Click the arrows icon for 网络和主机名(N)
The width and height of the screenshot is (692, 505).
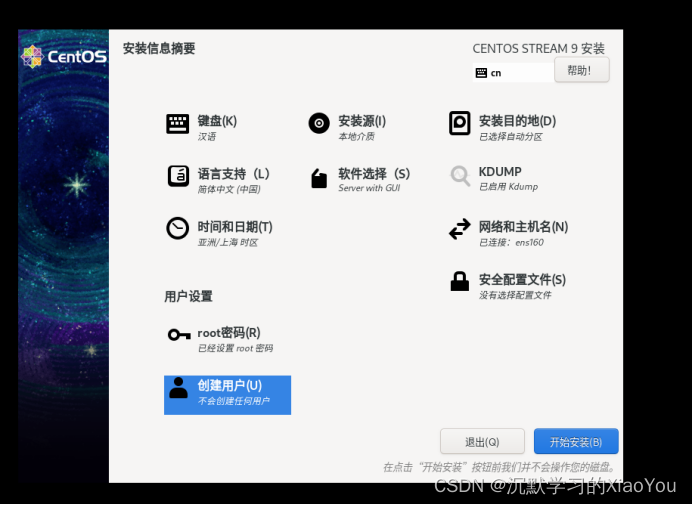coord(460,229)
